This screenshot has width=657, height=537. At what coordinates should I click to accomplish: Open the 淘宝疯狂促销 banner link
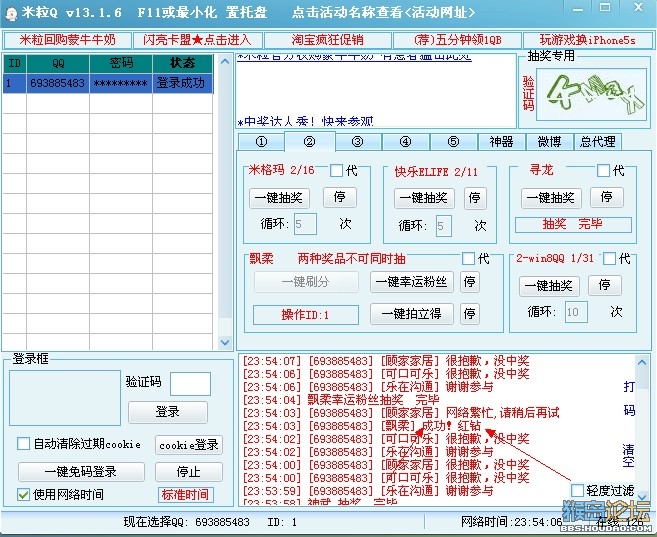328,40
